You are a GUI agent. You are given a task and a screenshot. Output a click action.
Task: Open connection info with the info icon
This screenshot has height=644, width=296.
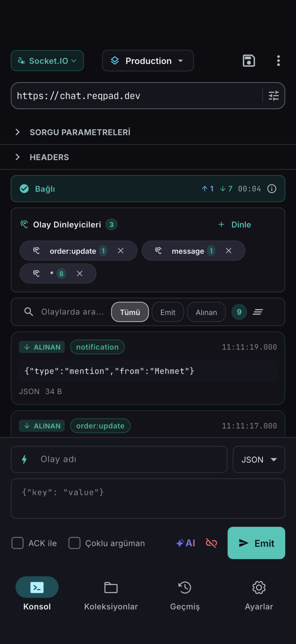pyautogui.click(x=272, y=189)
